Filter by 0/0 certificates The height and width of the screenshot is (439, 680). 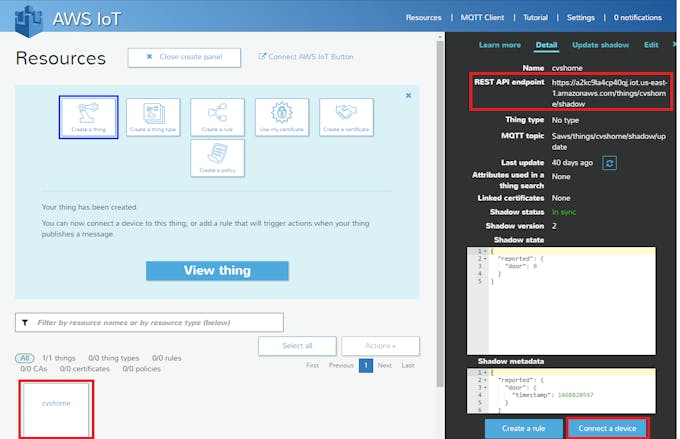click(85, 369)
